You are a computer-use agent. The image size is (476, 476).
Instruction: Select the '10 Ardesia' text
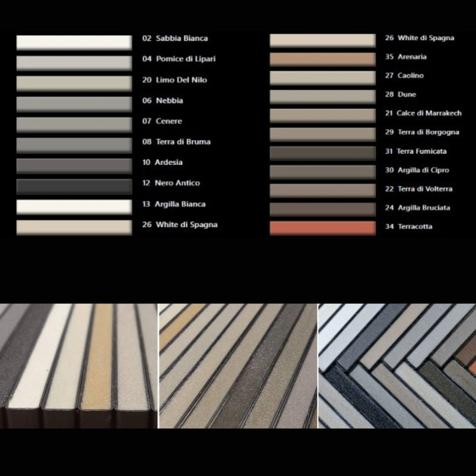tap(163, 163)
